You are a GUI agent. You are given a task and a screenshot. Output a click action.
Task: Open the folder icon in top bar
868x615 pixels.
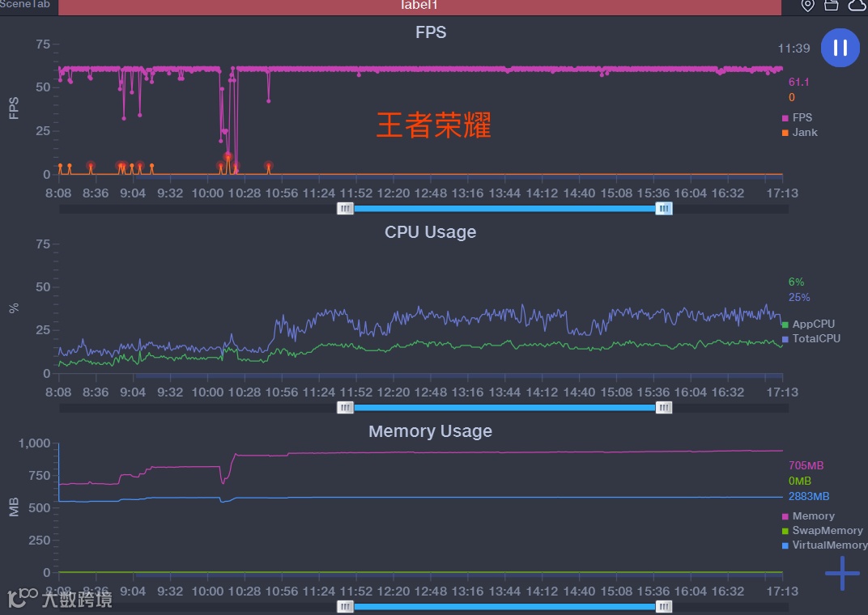[831, 6]
